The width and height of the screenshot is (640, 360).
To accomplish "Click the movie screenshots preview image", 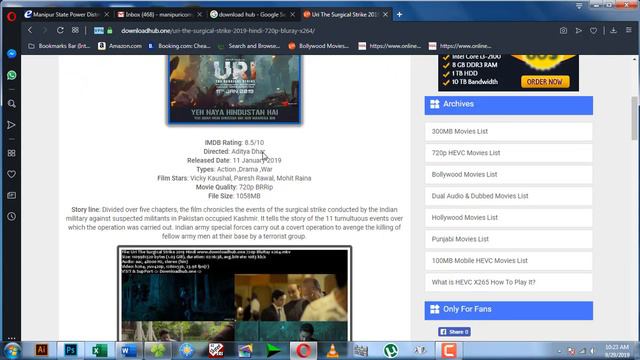I will coord(235,294).
